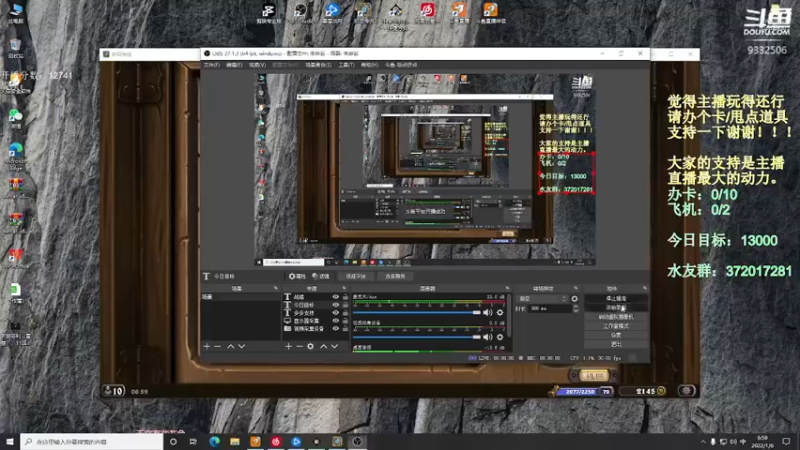Remove selected source with minus icon
Screen dimensions: 800x450
299,346
